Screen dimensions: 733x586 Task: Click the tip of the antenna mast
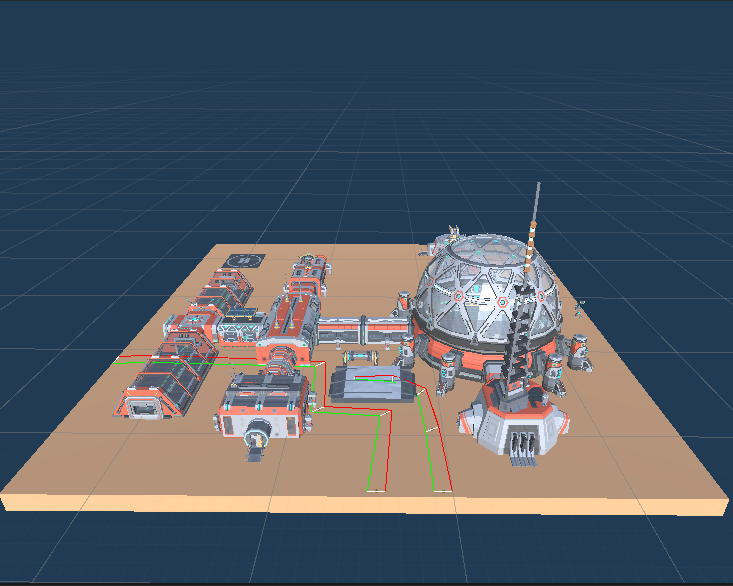pos(538,187)
